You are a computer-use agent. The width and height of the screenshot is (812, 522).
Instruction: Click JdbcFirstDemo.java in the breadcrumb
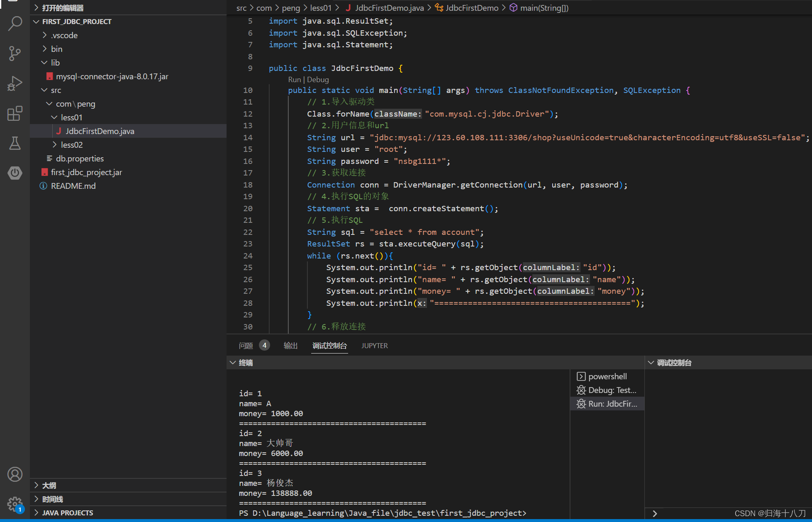pyautogui.click(x=390, y=8)
